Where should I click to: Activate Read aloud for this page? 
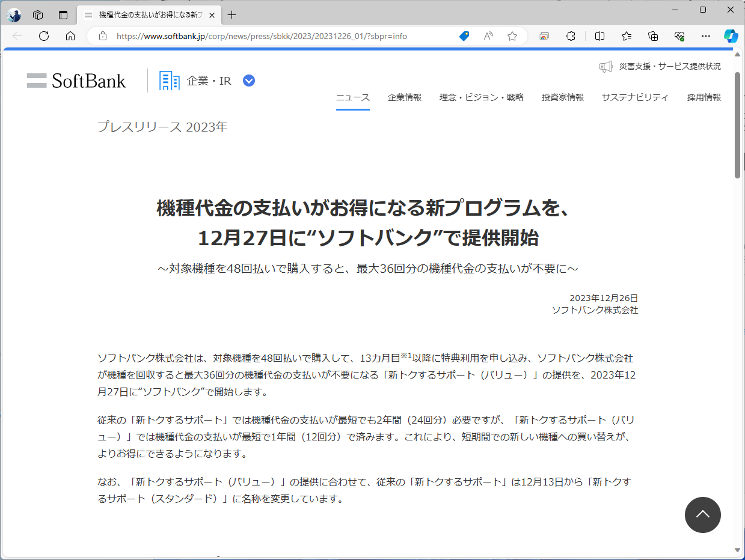coord(488,36)
